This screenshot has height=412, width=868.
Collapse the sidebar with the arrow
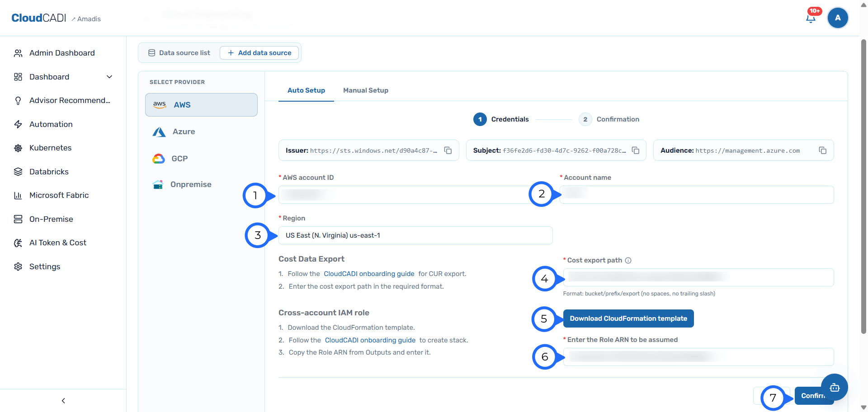(63, 401)
